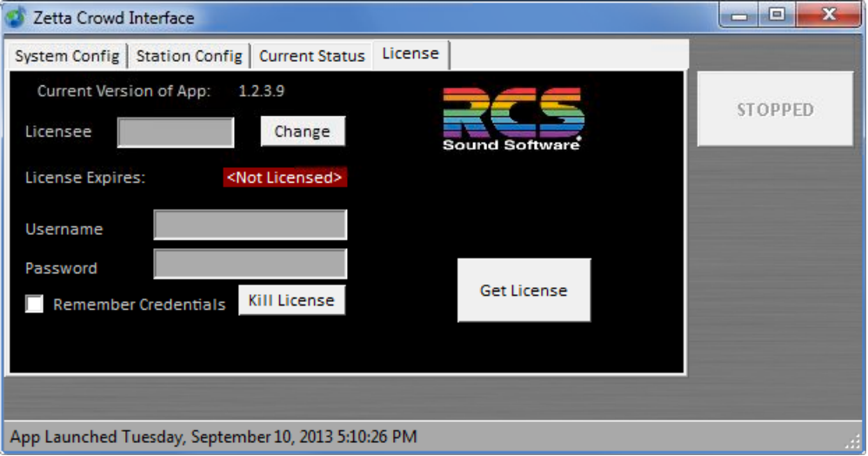Click the Remember Credentials label text
Image resolution: width=868 pixels, height=456 pixels.
(139, 305)
